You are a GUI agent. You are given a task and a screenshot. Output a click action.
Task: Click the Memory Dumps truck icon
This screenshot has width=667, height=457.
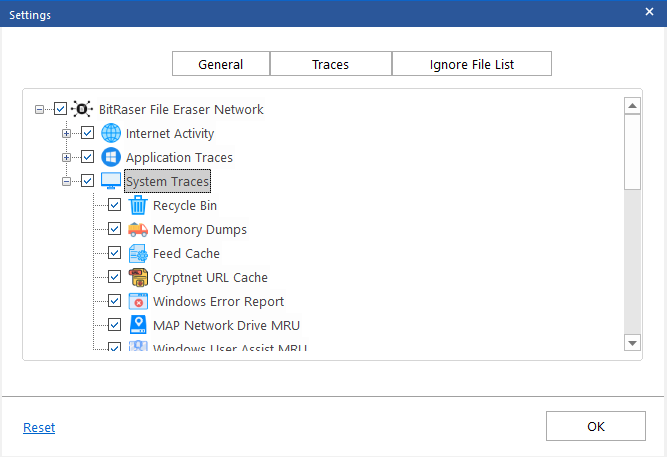click(138, 229)
